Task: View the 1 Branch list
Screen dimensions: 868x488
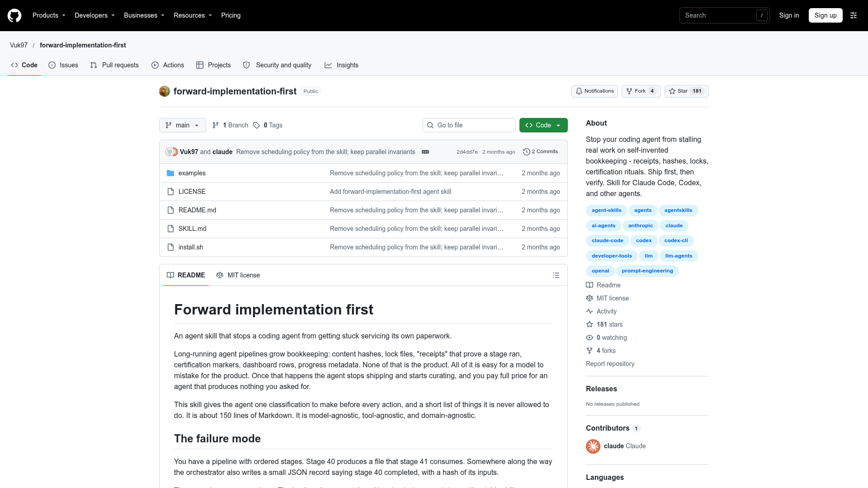Action: (231, 125)
